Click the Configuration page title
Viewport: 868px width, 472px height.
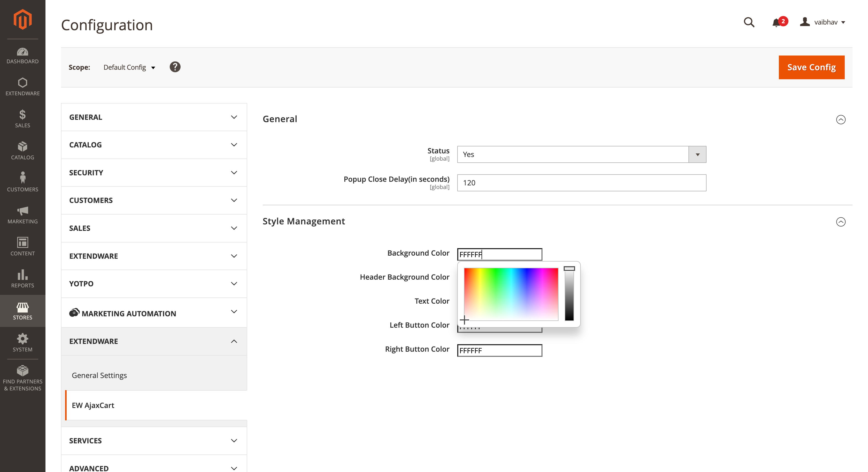(107, 25)
